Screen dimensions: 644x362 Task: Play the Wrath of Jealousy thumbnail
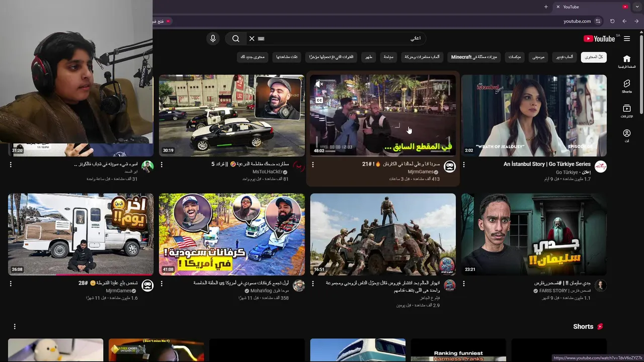[534, 116]
